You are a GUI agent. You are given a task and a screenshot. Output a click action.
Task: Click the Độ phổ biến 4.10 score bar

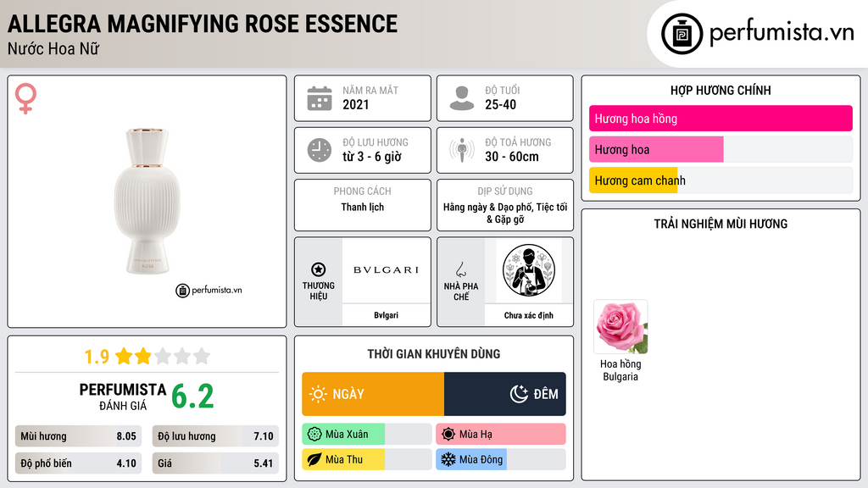click(78, 463)
